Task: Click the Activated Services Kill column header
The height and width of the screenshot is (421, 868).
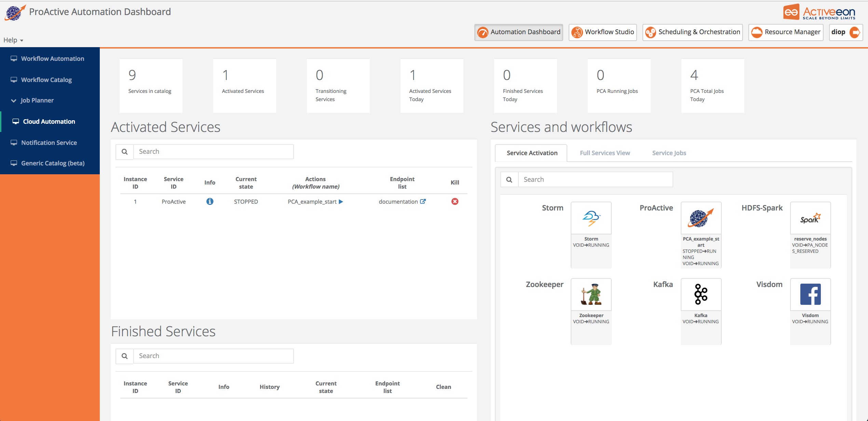Action: 455,182
